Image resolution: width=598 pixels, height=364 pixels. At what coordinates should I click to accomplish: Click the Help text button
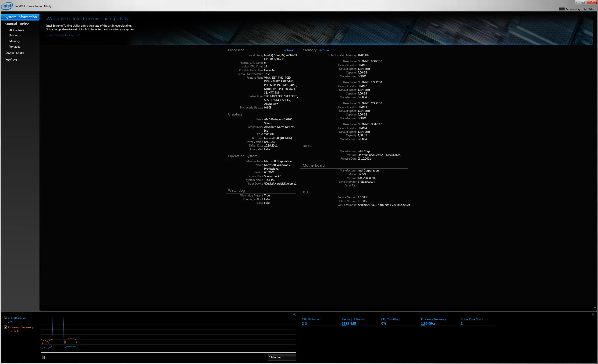[x=591, y=9]
